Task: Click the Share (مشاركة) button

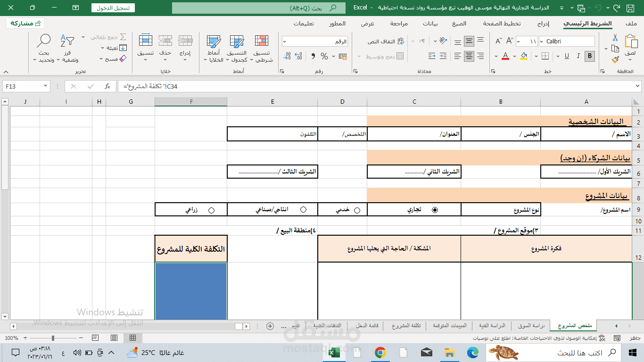Action: [x=25, y=23]
